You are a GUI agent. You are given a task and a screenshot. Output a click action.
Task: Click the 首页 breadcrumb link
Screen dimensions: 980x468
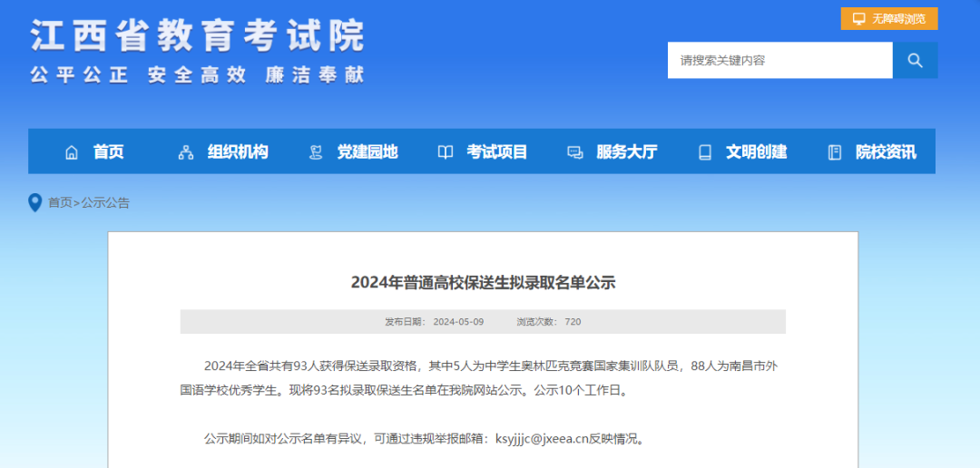point(60,202)
